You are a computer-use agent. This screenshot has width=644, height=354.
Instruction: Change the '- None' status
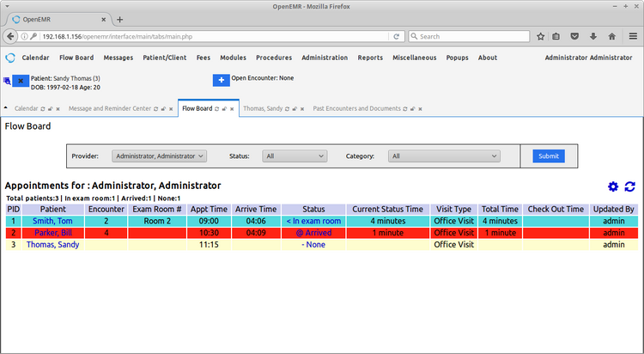tap(313, 245)
